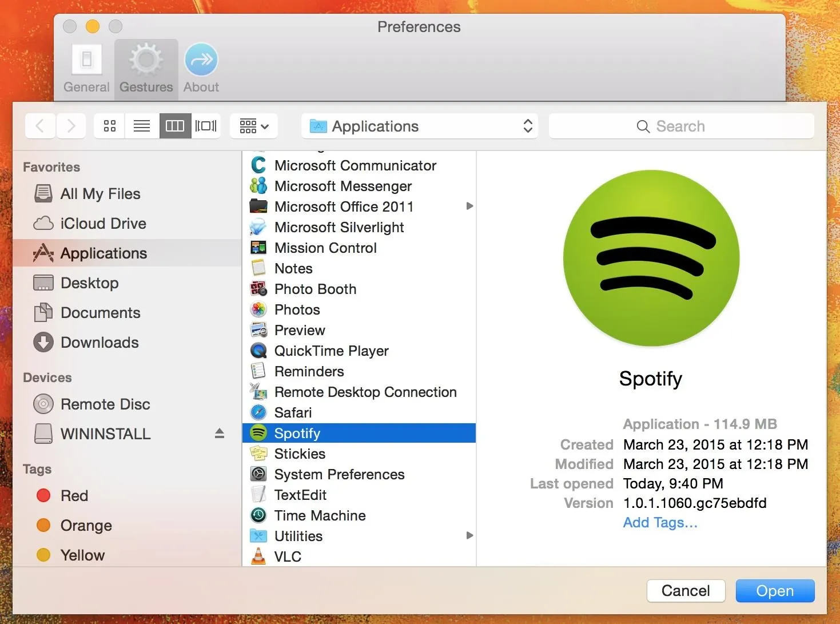
Task: Select Photo Booth app icon
Action: click(258, 289)
